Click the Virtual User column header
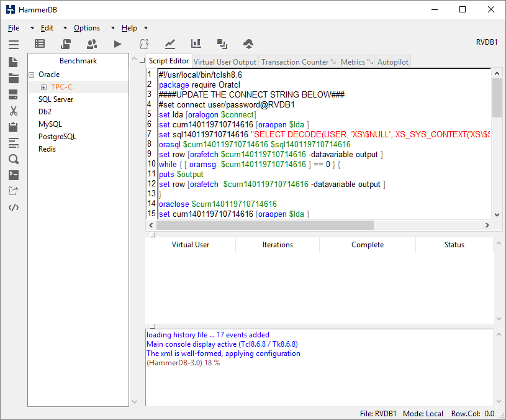Image resolution: width=506 pixels, height=420 pixels. point(191,245)
